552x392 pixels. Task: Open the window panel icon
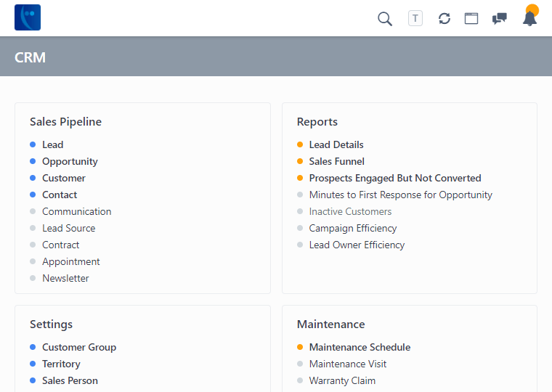[x=471, y=18]
